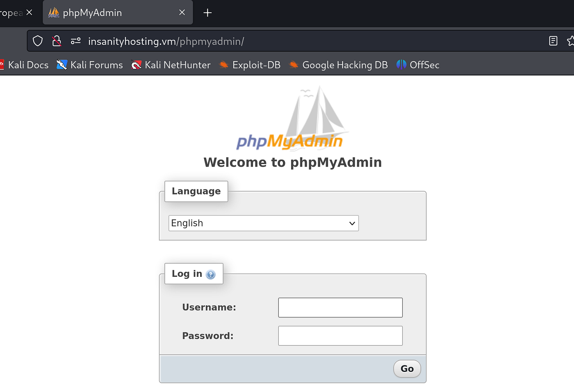Click the phpMyAdmin sailboat logo

[x=292, y=118]
